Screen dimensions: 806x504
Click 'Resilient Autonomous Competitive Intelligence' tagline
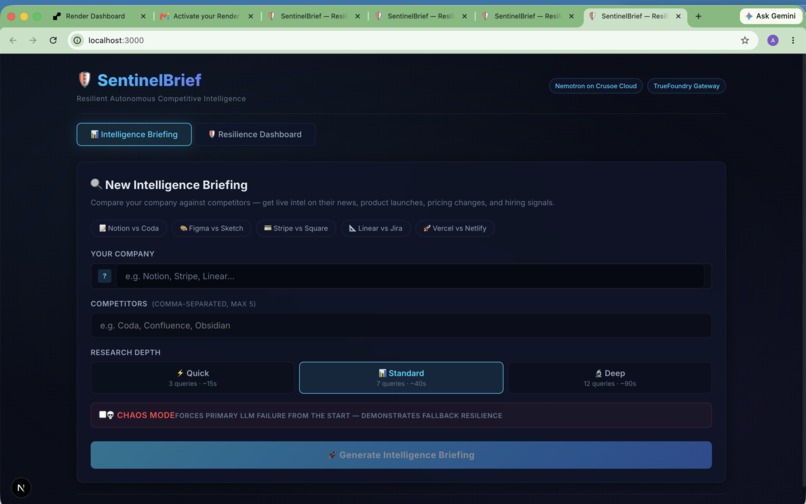pos(161,98)
